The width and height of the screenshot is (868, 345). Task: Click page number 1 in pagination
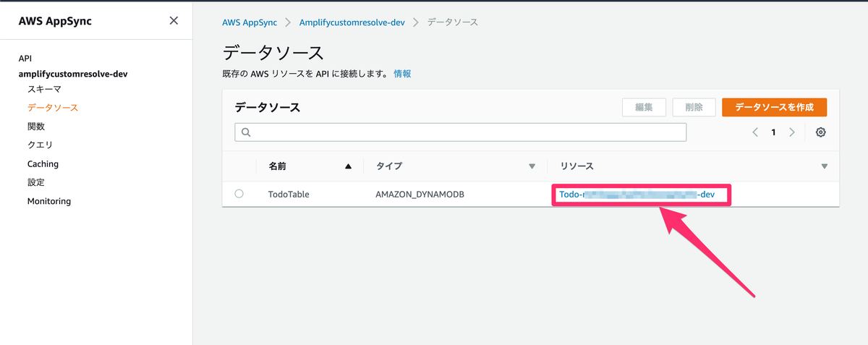coord(773,132)
